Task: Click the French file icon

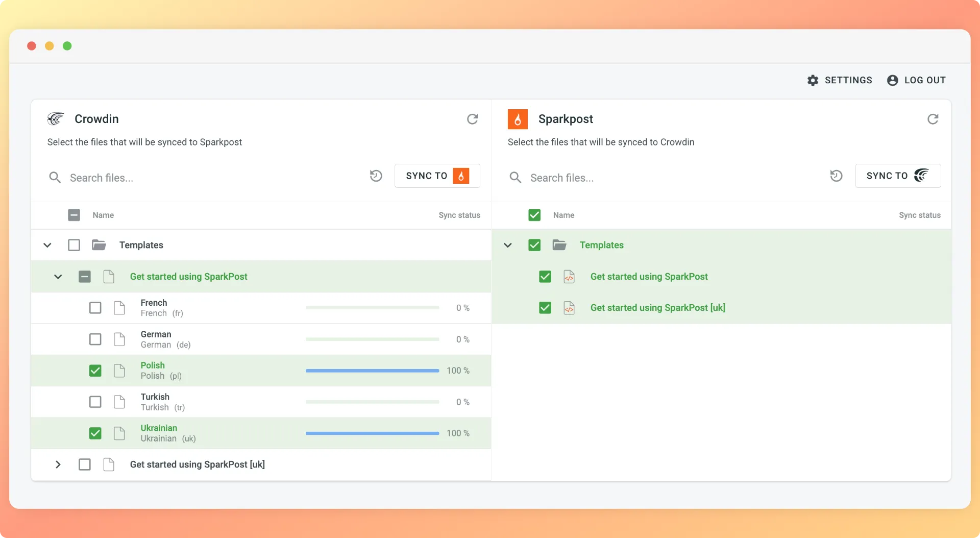Action: click(119, 308)
